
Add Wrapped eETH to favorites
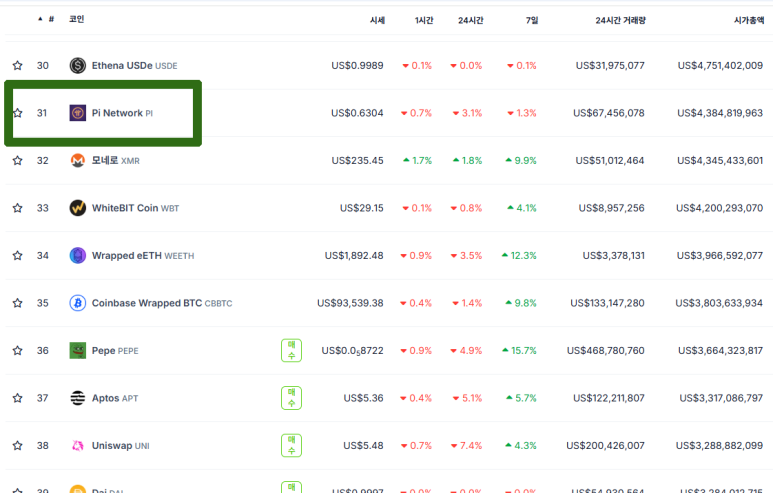coord(17,255)
